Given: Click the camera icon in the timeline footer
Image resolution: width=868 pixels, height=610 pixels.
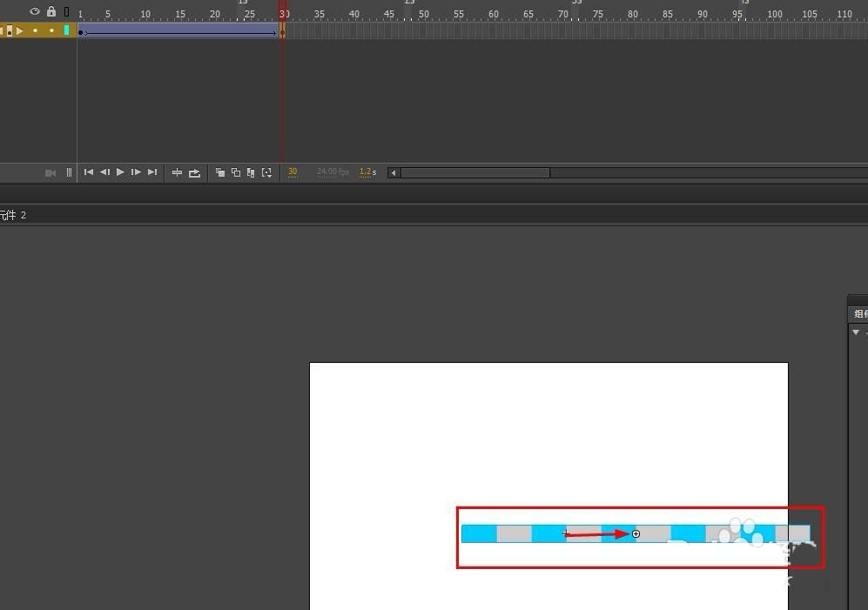Looking at the screenshot, I should coord(50,172).
